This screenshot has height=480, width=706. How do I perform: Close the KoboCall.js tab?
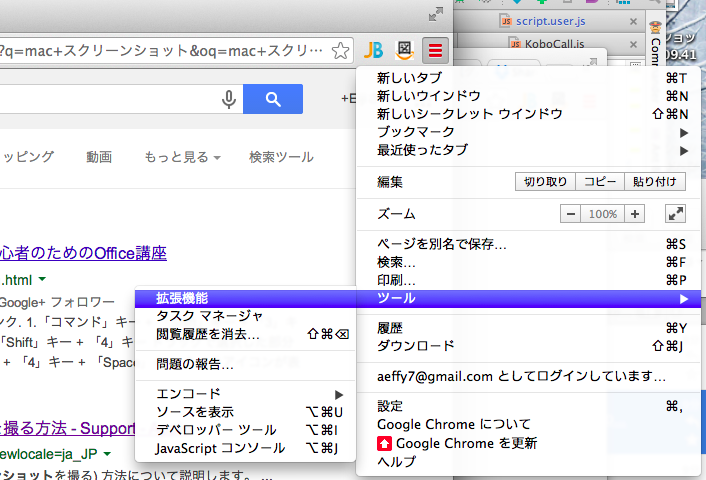tap(633, 44)
